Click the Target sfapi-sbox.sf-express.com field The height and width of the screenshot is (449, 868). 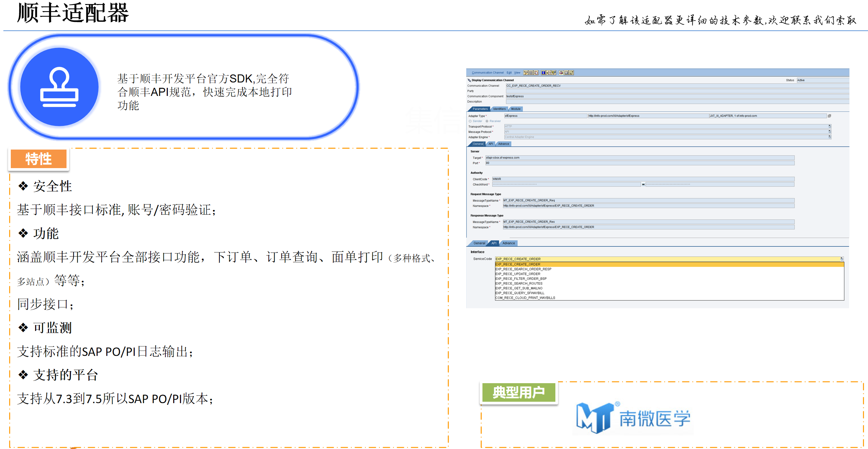[x=640, y=158]
